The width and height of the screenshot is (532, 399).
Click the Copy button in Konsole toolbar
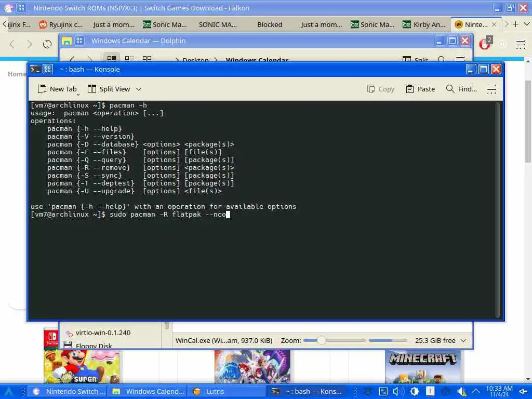[x=381, y=89]
